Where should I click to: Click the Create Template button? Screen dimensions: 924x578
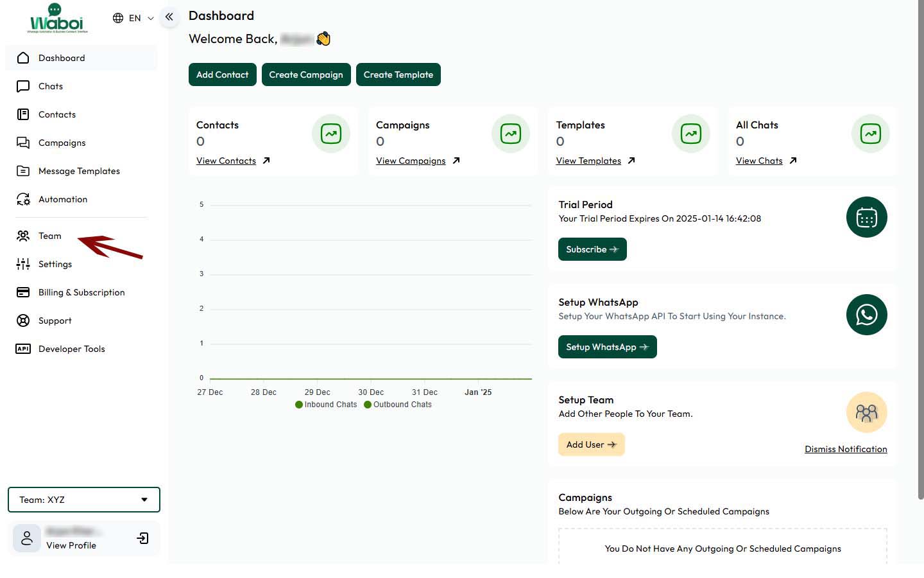click(398, 74)
